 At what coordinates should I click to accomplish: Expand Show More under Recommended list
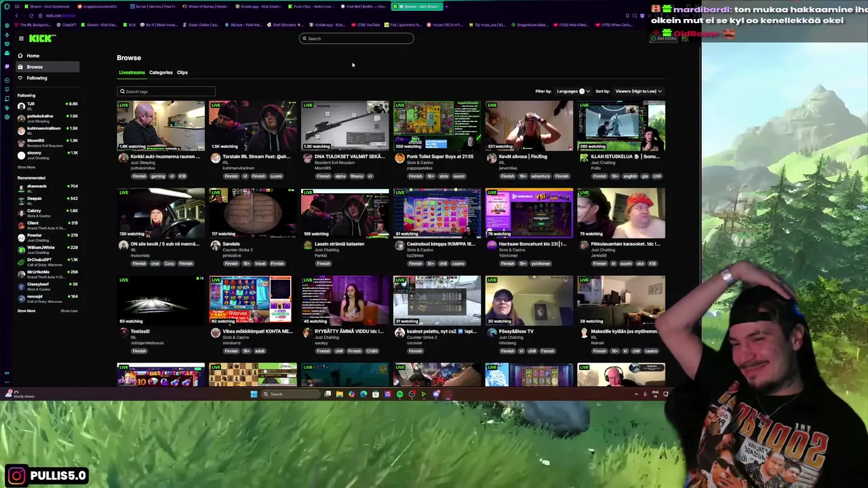26,310
